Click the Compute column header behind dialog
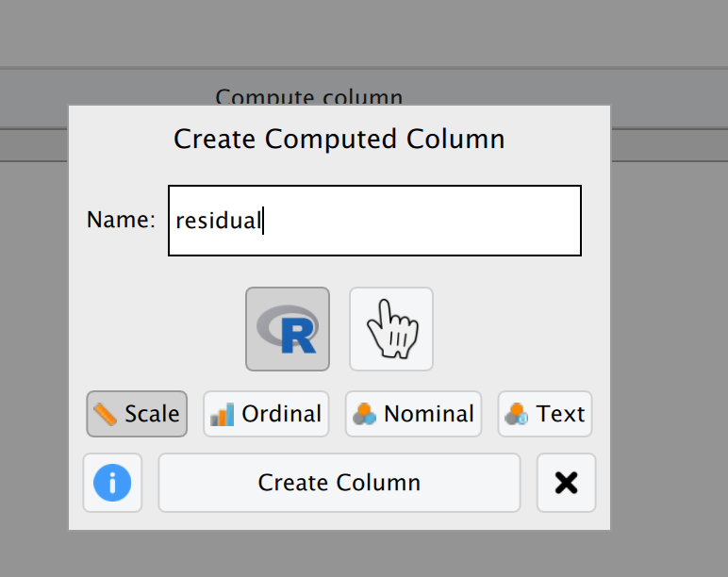This screenshot has height=577, width=728. tap(308, 96)
